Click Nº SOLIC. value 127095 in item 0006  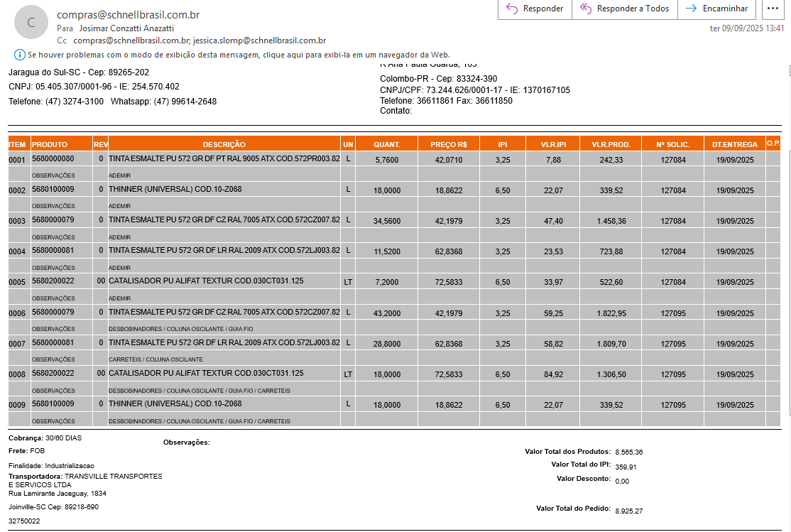(x=673, y=313)
